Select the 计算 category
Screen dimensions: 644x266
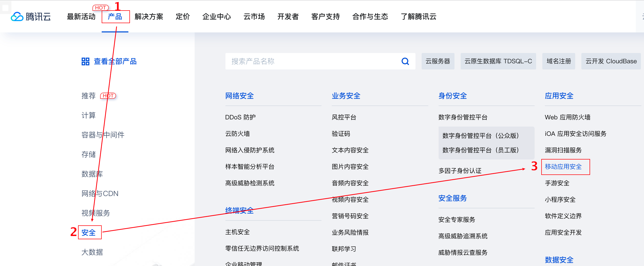click(x=89, y=115)
